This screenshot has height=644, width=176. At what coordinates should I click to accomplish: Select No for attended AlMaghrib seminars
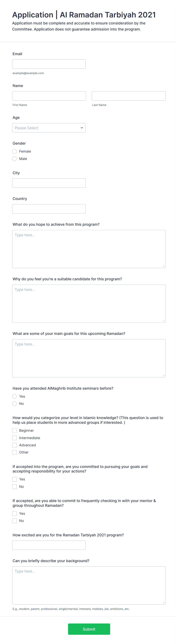click(x=15, y=403)
